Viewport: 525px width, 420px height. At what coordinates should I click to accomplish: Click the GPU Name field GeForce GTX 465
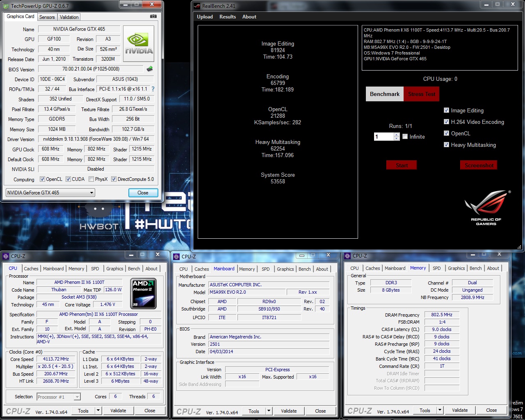(x=79, y=29)
